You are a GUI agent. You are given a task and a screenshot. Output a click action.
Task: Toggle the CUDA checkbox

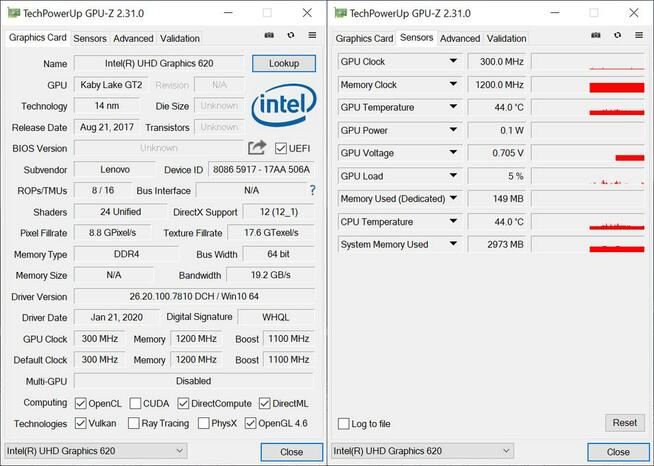click(x=135, y=403)
